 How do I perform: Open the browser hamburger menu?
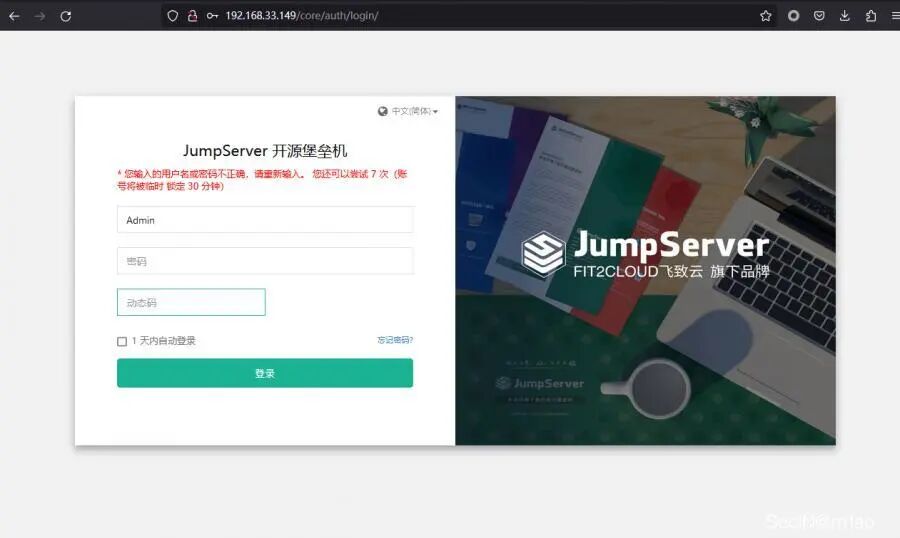(895, 16)
